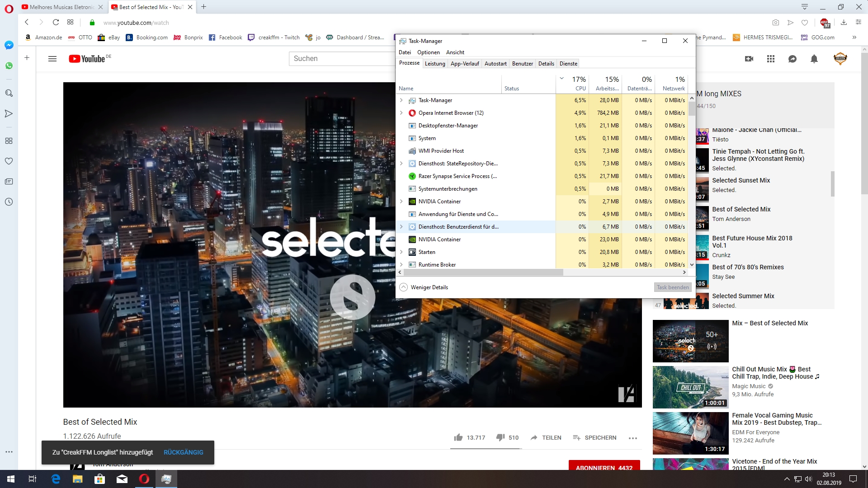The width and height of the screenshot is (868, 488).
Task: Like the video with thumbs up
Action: (458, 437)
